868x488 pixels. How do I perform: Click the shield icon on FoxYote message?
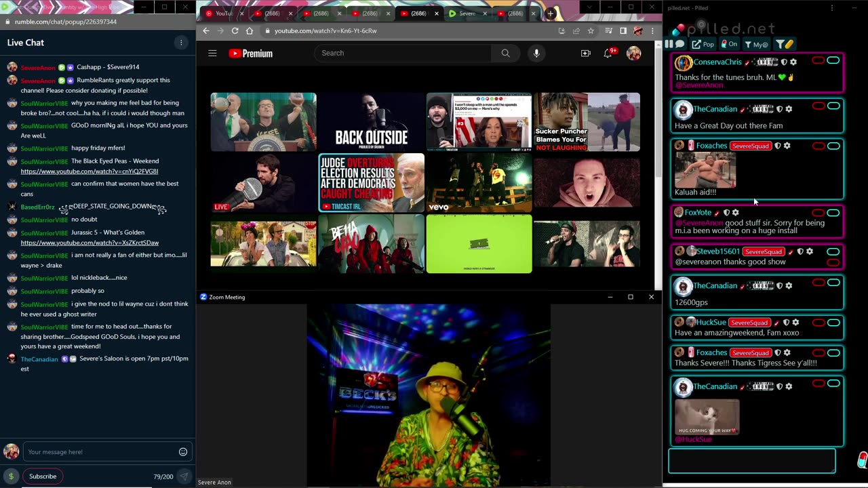(726, 213)
